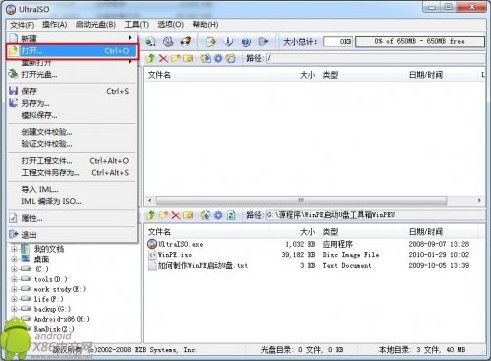Expand the (C:) drive node

pyautogui.click(x=14, y=269)
